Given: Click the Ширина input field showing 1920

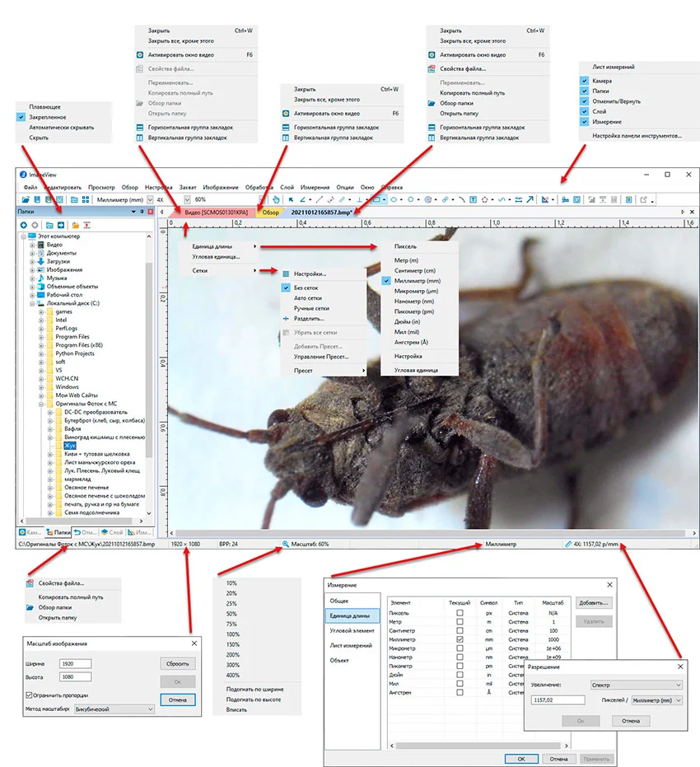Looking at the screenshot, I should point(75,663).
